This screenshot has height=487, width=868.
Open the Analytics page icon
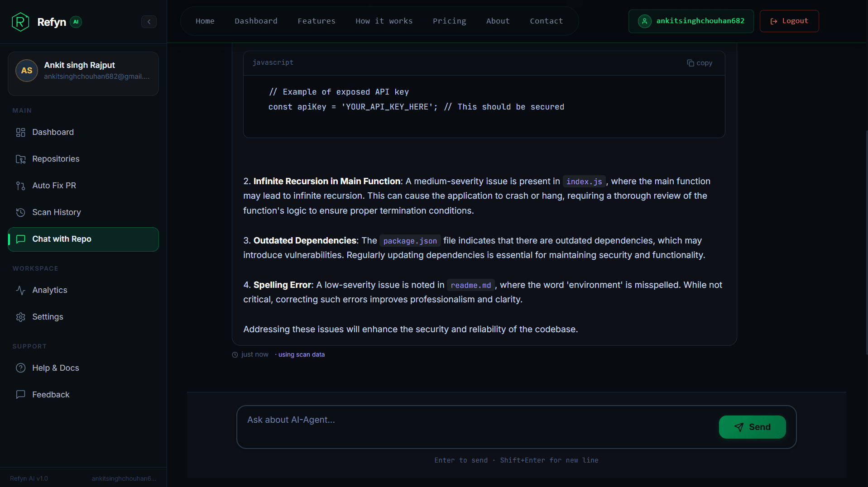21,290
